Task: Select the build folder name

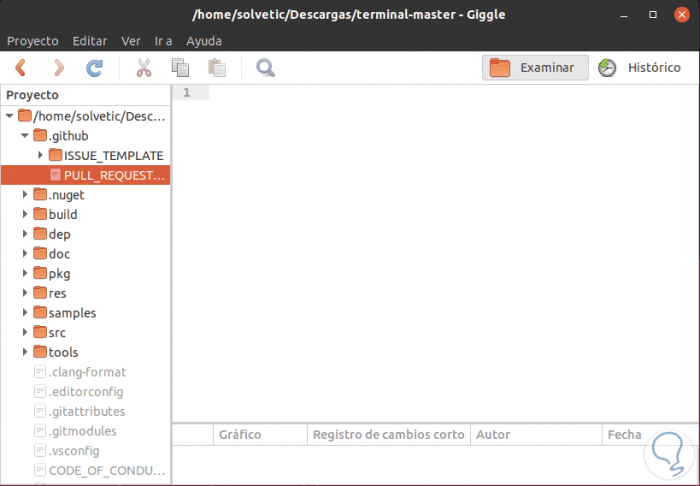Action: point(63,215)
